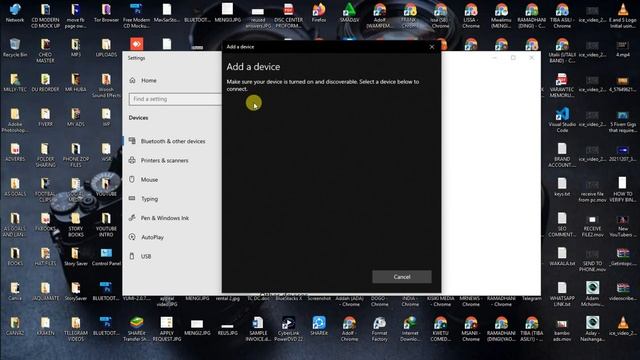Open Mouse settings page
This screenshot has width=640, height=360.
point(149,180)
